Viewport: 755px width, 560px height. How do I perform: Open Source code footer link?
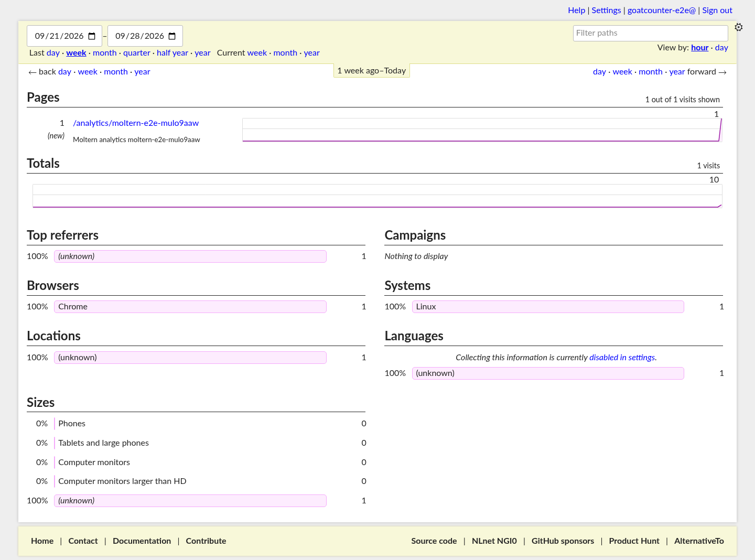coord(434,541)
